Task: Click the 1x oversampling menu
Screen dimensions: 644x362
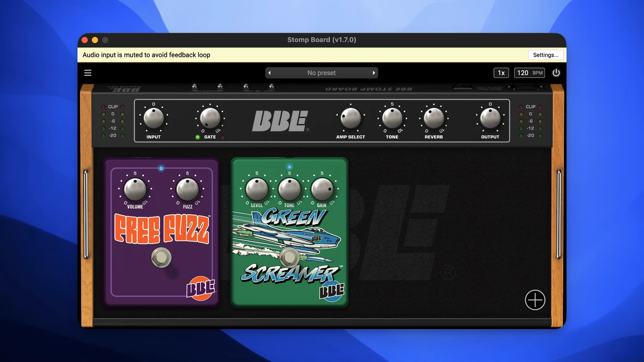Action: pyautogui.click(x=501, y=73)
